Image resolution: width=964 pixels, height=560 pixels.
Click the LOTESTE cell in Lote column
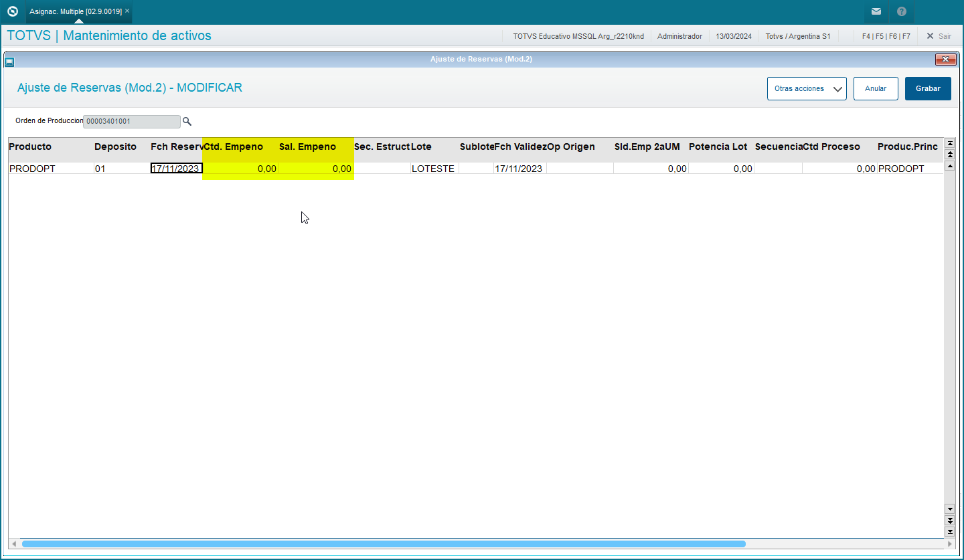click(433, 169)
